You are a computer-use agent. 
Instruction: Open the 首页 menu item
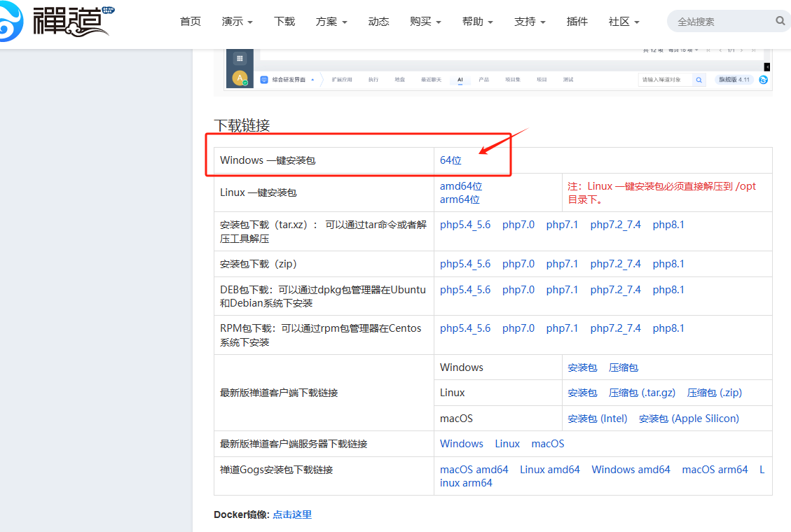(x=190, y=21)
